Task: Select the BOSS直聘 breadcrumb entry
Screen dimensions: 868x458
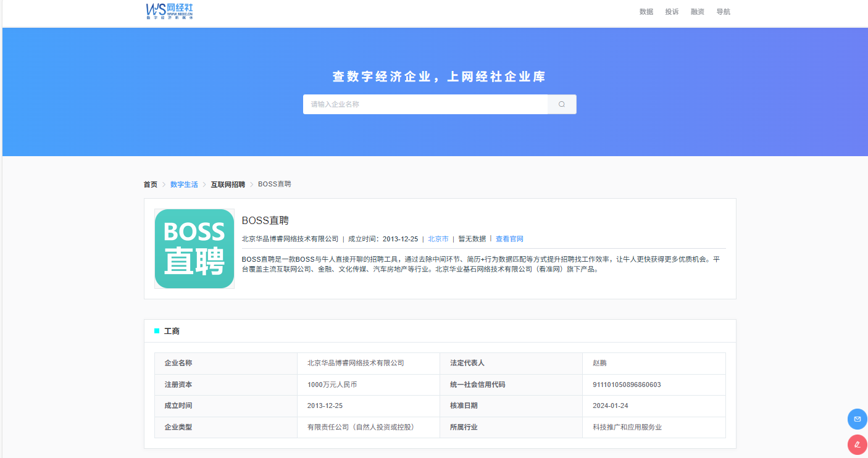Action: [275, 184]
